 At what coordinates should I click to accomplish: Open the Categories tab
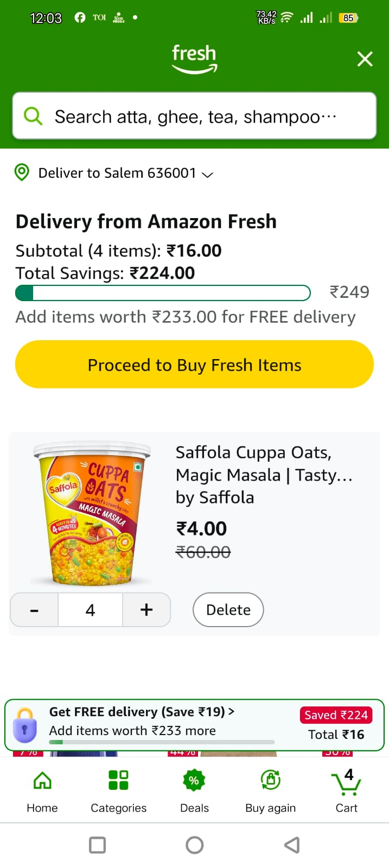[x=118, y=791]
